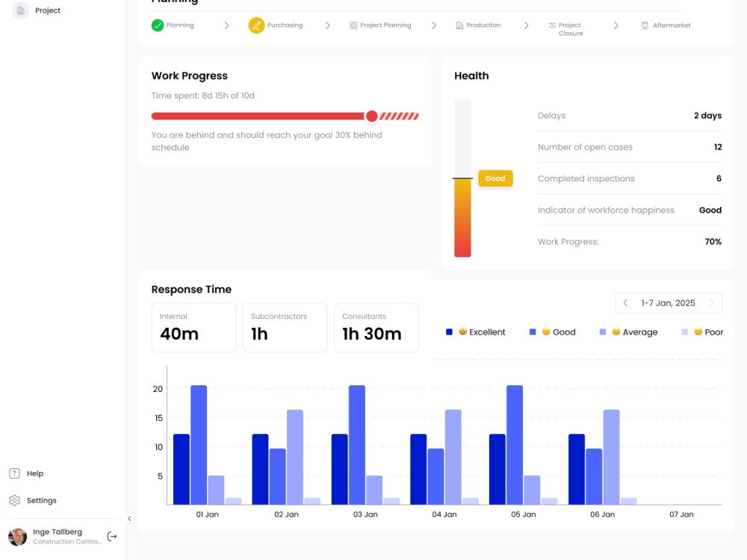Click the Average bar on 02 Jan

(295, 457)
